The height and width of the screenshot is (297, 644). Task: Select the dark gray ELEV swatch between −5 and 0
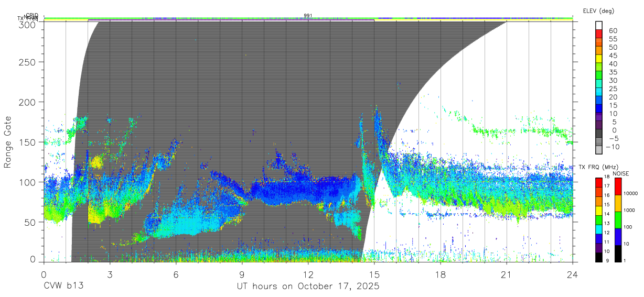click(599, 133)
